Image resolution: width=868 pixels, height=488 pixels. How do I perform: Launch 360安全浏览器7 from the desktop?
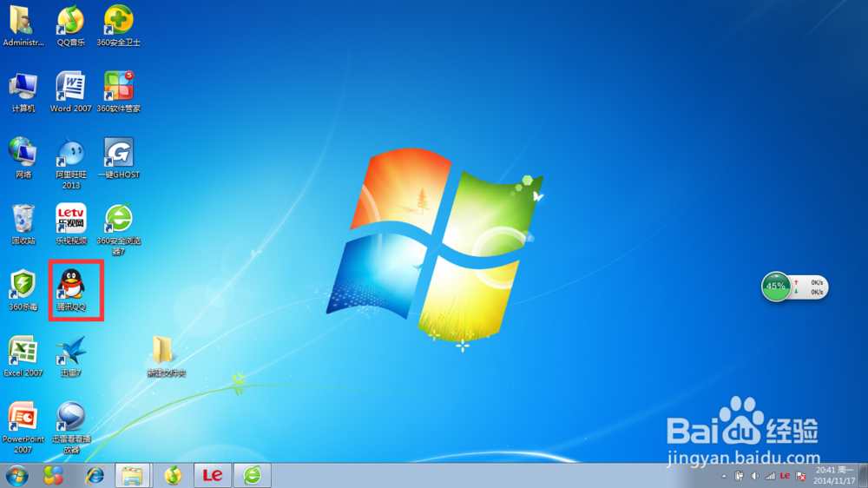coord(118,229)
